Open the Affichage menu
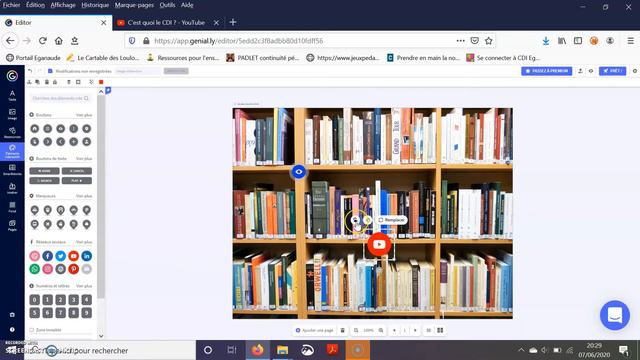Screen dimensions: 640x360 click(x=63, y=5)
